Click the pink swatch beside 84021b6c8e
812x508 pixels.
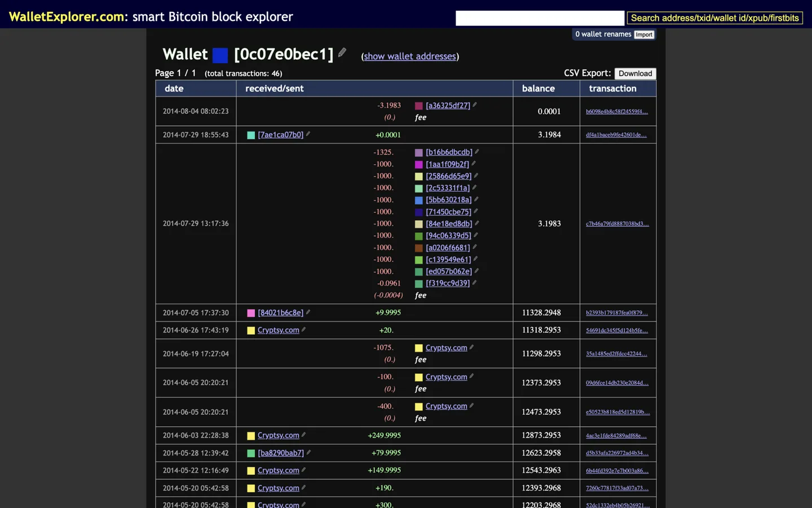click(251, 313)
